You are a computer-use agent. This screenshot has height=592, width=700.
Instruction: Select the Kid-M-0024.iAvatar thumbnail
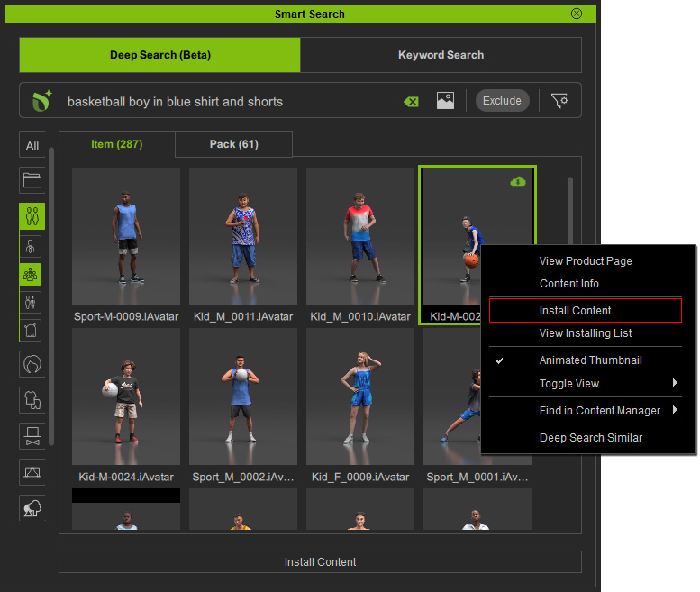click(126, 396)
